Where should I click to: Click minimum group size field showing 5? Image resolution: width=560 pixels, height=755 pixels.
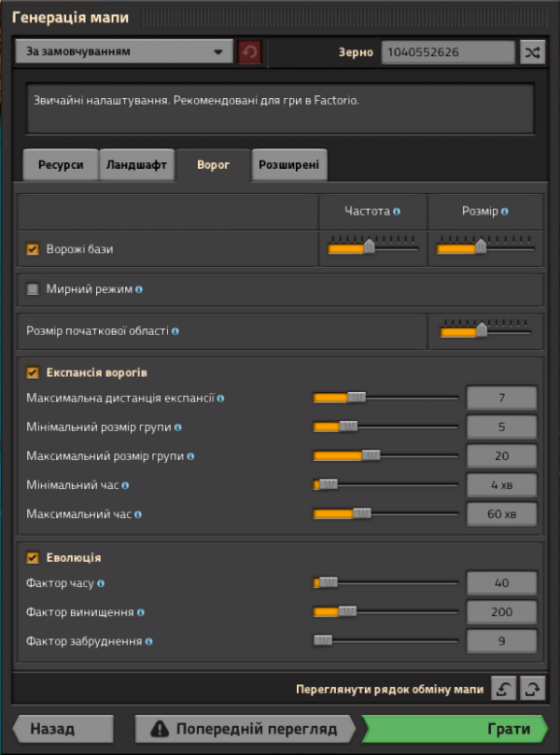point(502,426)
